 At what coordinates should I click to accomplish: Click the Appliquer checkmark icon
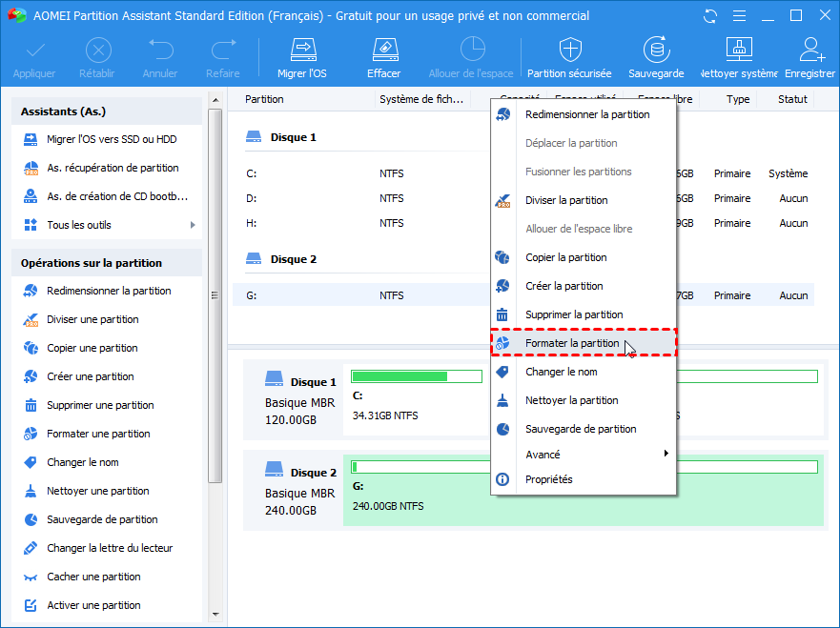(35, 51)
